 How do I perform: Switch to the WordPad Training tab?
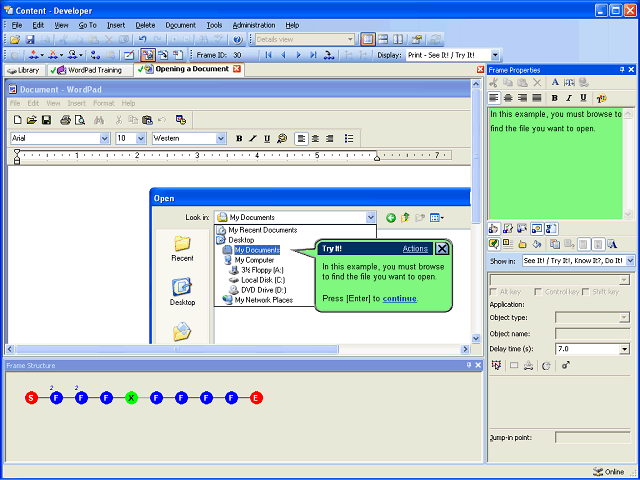(x=90, y=70)
